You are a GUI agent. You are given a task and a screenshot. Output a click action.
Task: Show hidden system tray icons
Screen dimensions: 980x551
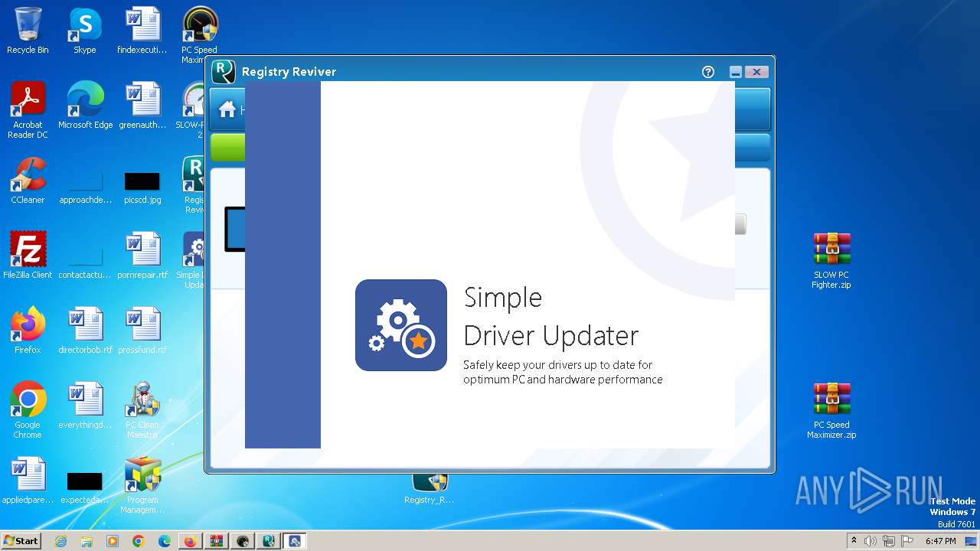[x=854, y=541]
